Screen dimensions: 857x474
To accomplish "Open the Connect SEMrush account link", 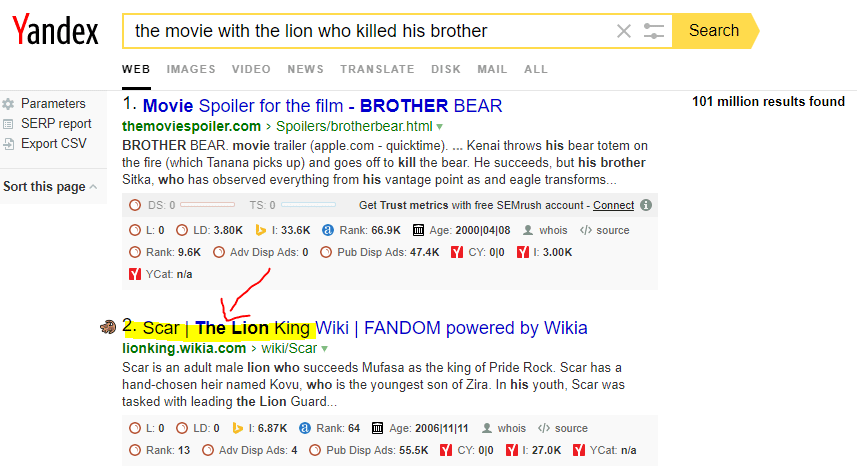I will click(613, 205).
